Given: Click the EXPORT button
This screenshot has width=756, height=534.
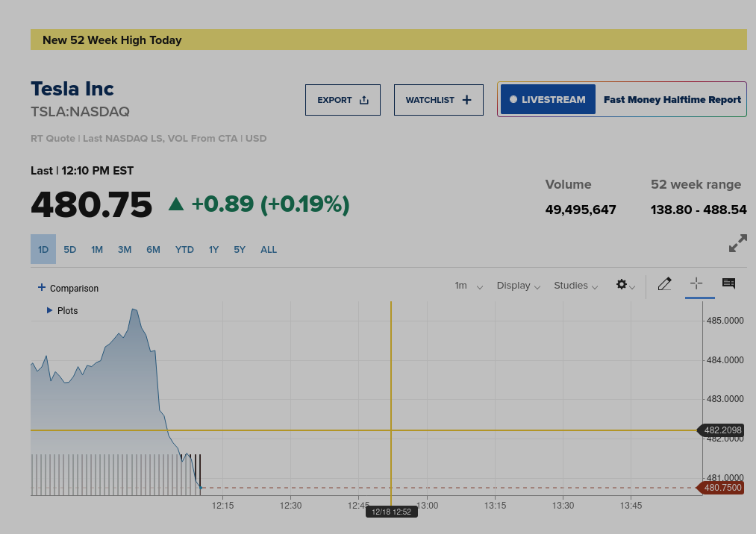Looking at the screenshot, I should coord(343,100).
